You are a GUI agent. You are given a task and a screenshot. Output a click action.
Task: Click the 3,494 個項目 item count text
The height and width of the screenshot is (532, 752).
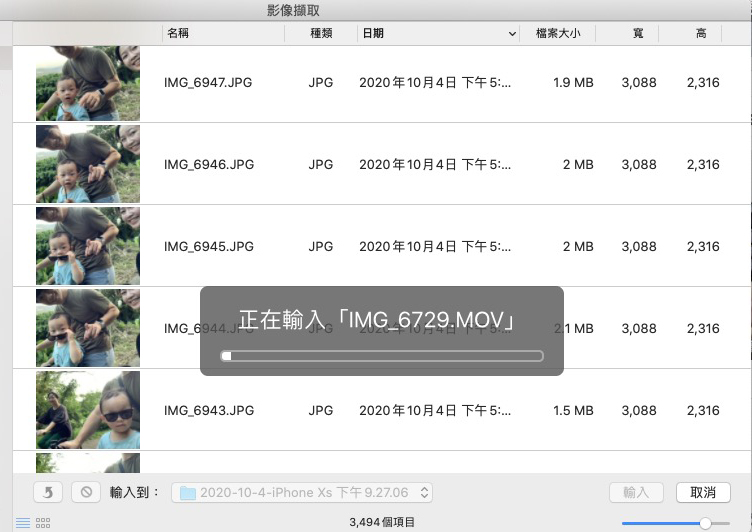point(382,522)
